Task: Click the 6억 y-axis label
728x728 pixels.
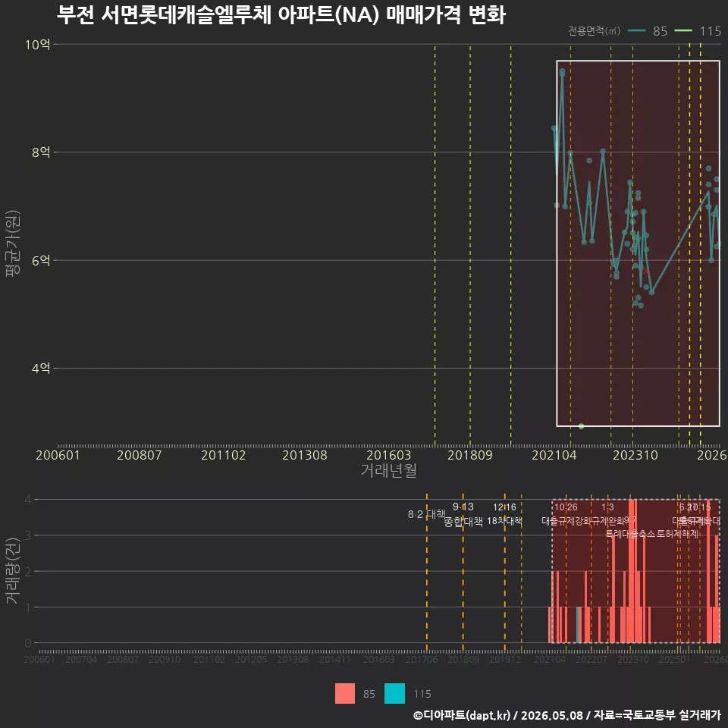Action: [x=41, y=260]
